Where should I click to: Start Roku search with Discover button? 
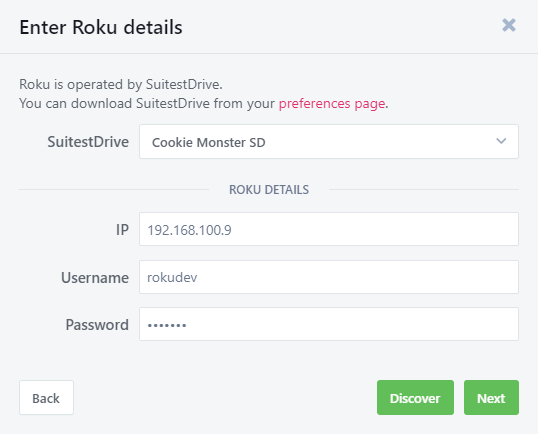pyautogui.click(x=415, y=398)
